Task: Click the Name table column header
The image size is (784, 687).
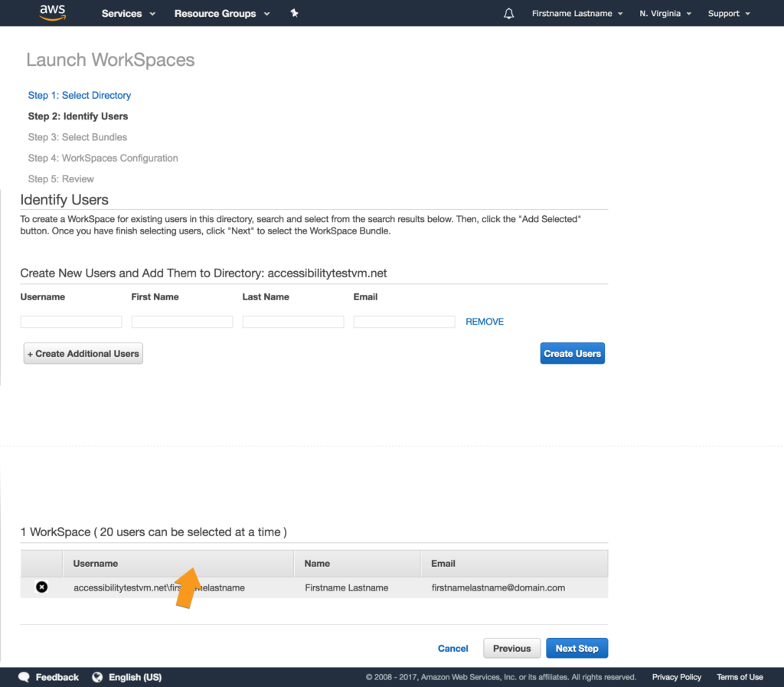Action: (357, 564)
